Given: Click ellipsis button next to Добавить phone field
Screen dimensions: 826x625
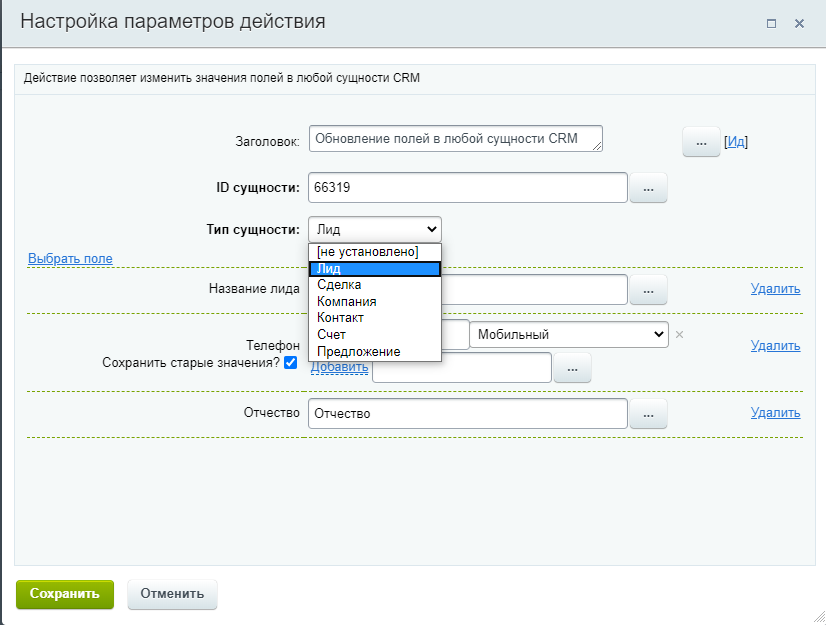Looking at the screenshot, I should coord(572,368).
